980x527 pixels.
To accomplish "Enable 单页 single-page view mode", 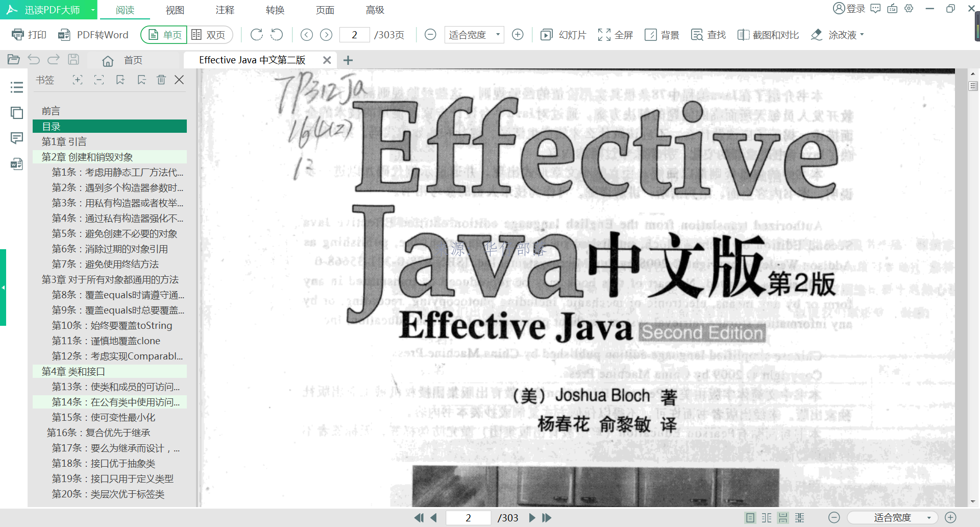I will [163, 34].
